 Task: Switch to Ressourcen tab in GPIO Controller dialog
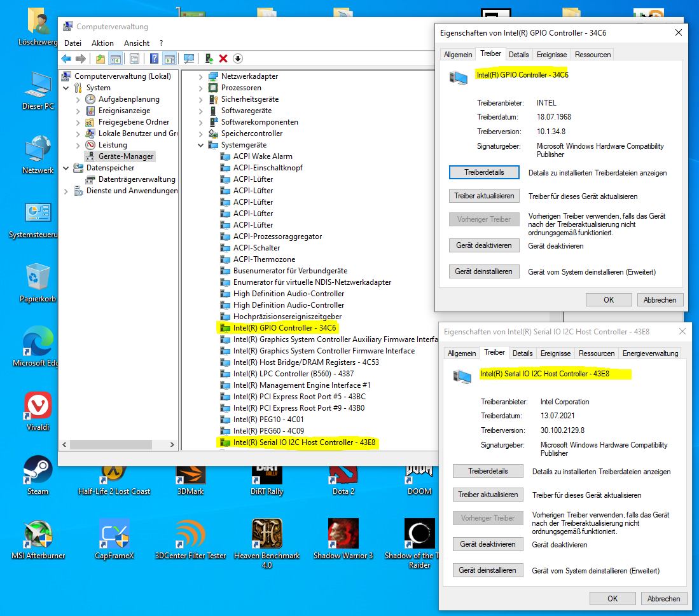coord(592,54)
